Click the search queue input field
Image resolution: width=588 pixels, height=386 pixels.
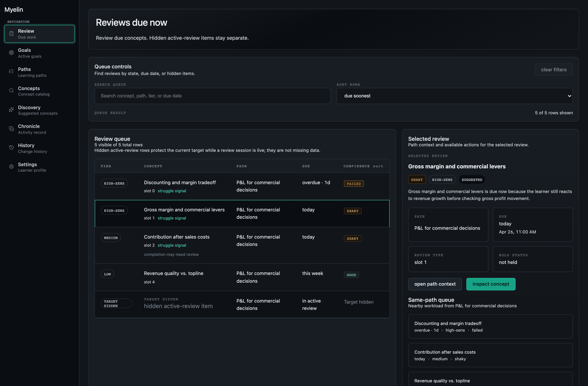click(212, 96)
